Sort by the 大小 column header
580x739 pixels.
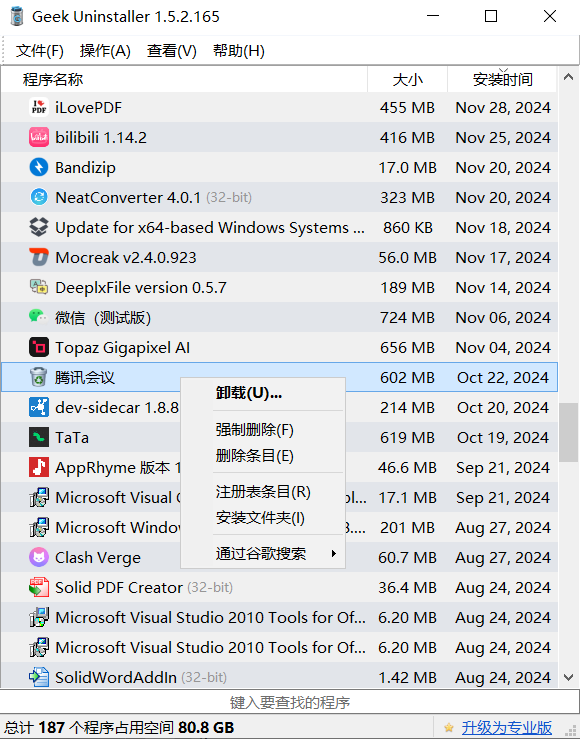pyautogui.click(x=408, y=79)
